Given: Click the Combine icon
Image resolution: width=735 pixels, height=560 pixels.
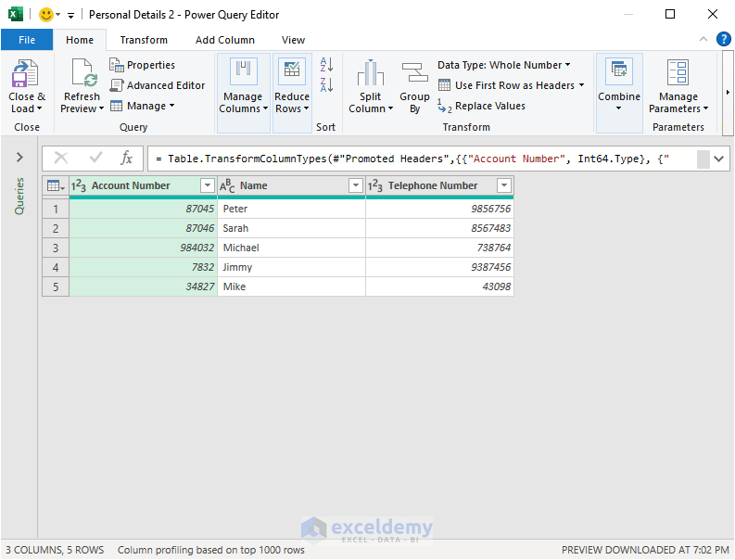Looking at the screenshot, I should tap(619, 71).
